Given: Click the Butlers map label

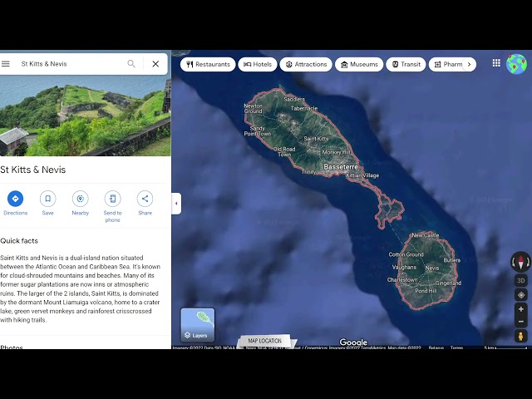Looking at the screenshot, I should tap(452, 260).
